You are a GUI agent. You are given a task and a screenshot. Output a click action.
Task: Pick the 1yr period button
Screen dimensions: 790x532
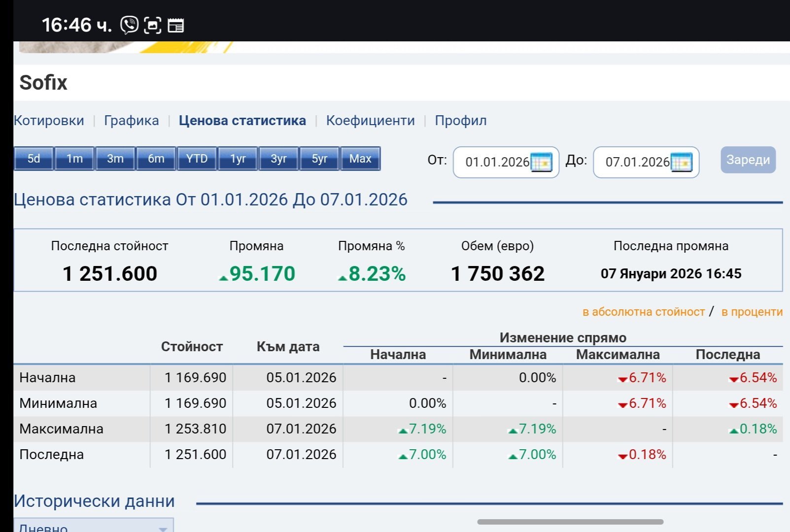pyautogui.click(x=238, y=159)
